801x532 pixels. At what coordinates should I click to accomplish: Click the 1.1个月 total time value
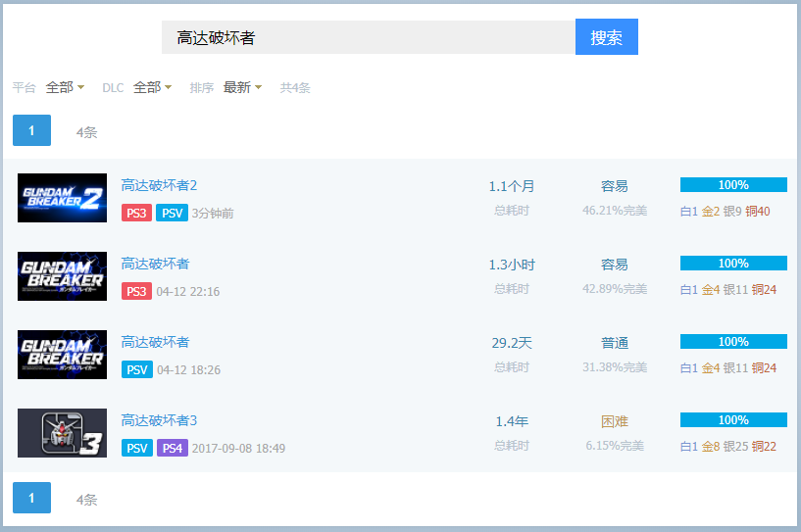click(x=512, y=186)
